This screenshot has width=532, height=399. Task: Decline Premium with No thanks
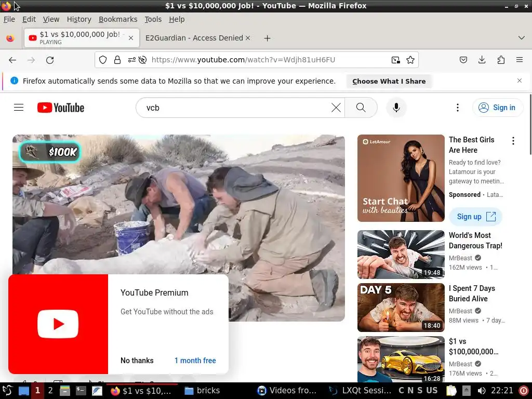click(x=137, y=361)
